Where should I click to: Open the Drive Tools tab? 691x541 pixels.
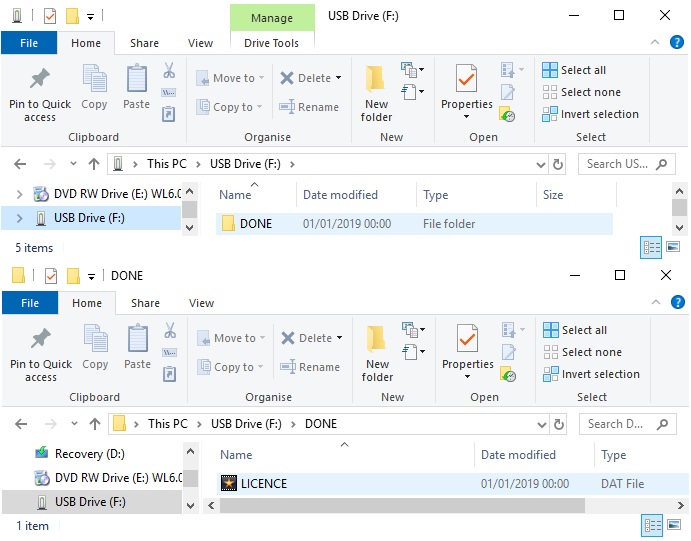pyautogui.click(x=271, y=43)
